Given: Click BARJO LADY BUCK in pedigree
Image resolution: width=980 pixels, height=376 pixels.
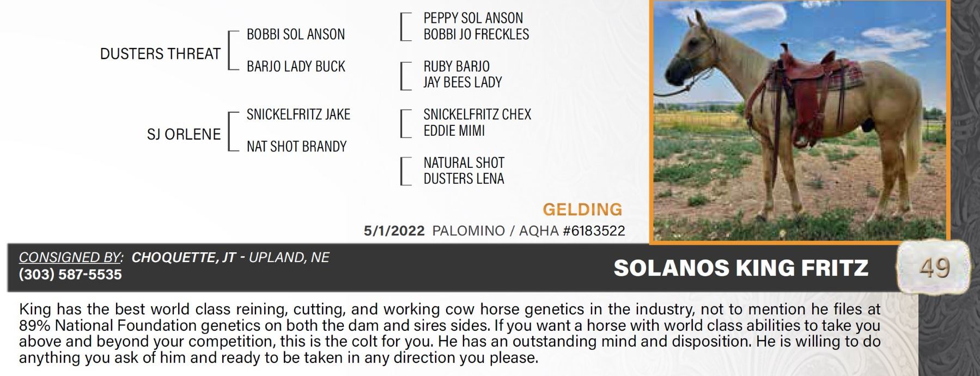Looking at the screenshot, I should coord(296,66).
